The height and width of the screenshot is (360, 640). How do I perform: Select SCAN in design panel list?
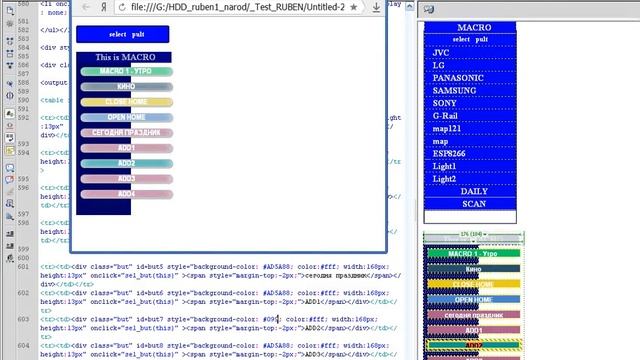click(x=470, y=204)
